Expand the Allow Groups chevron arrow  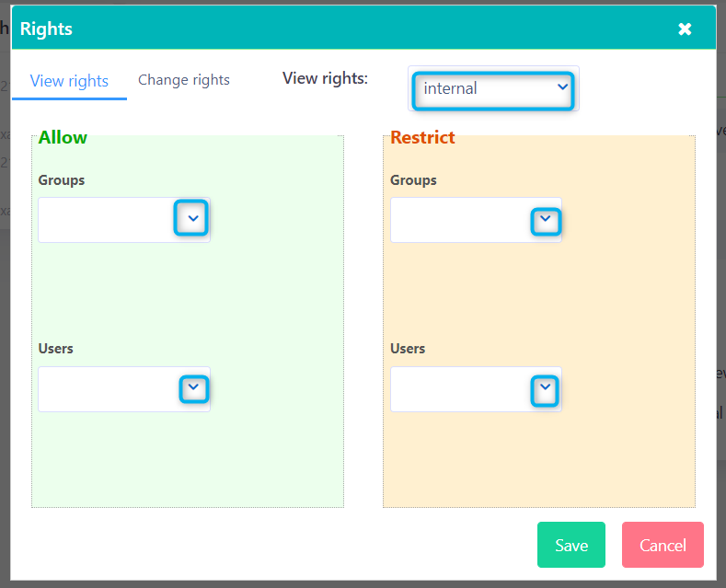191,219
